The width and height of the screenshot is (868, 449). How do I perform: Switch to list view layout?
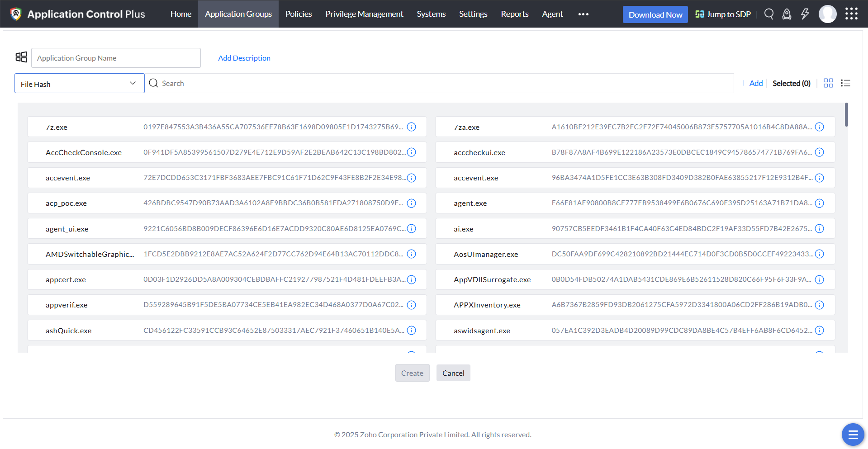845,83
